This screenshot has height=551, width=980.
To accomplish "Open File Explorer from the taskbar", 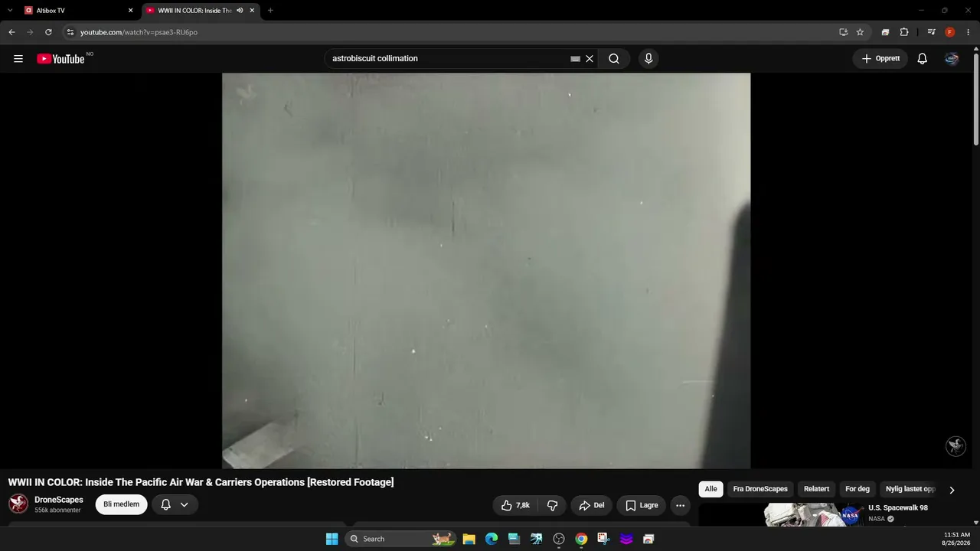I will coord(469,539).
